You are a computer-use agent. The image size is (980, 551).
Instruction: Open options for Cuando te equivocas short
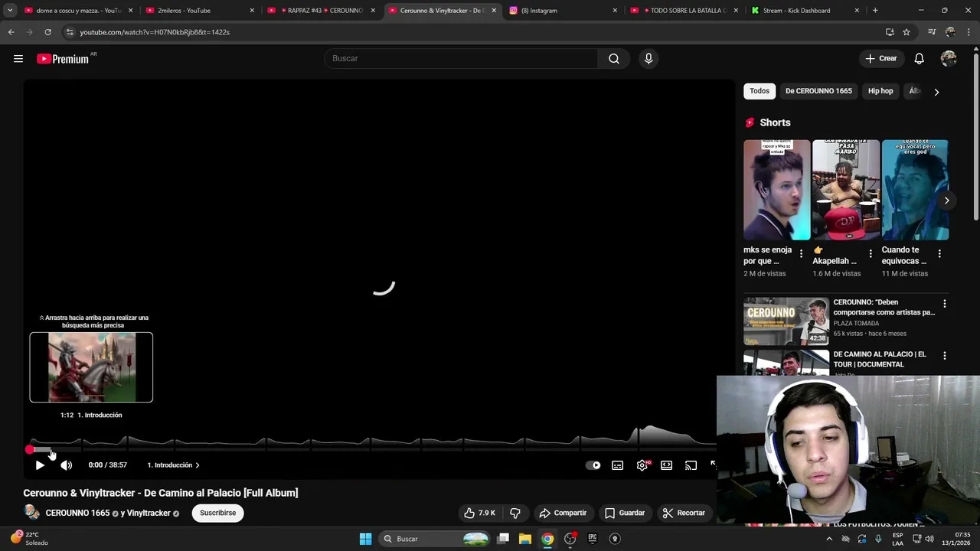(x=939, y=253)
